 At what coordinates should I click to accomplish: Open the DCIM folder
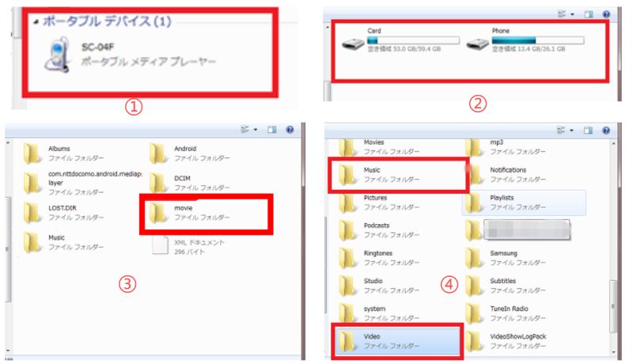189,183
